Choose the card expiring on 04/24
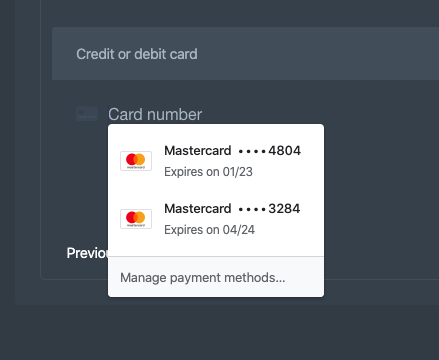 coord(216,219)
